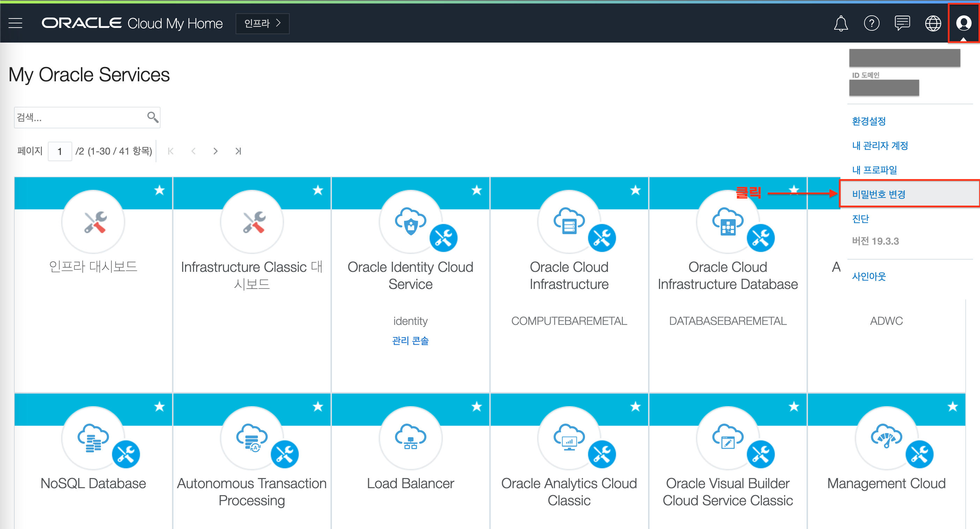The width and height of the screenshot is (980, 529).
Task: Go to the next page arrow
Action: 216,151
